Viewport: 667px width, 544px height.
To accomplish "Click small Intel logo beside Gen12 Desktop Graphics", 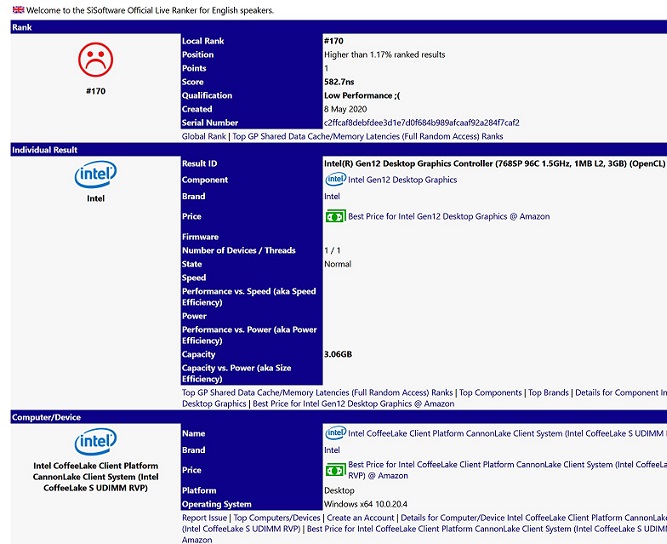I will [x=336, y=179].
